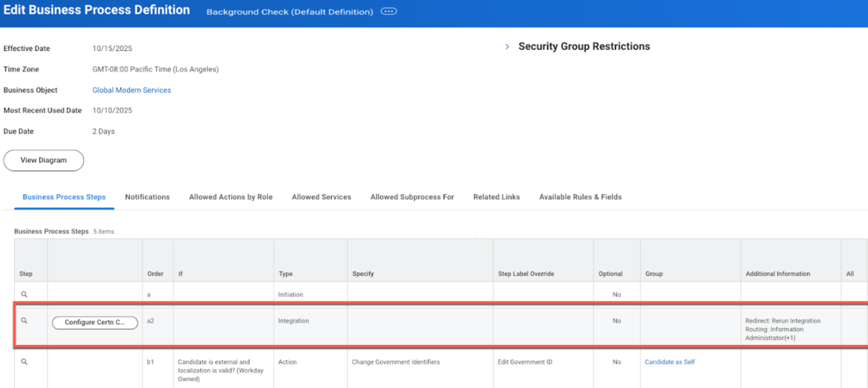Click Most Recent Used Date value 10/10/2025
The width and height of the screenshot is (868, 388).
112,111
